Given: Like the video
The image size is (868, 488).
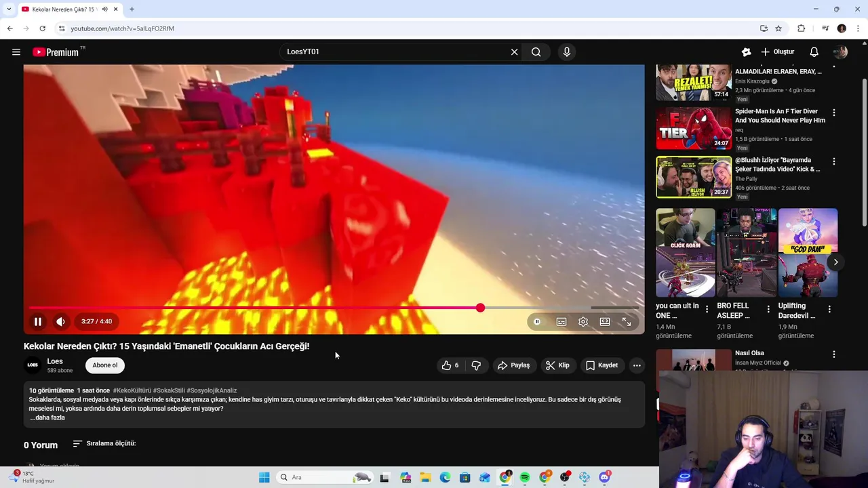Looking at the screenshot, I should tap(451, 365).
